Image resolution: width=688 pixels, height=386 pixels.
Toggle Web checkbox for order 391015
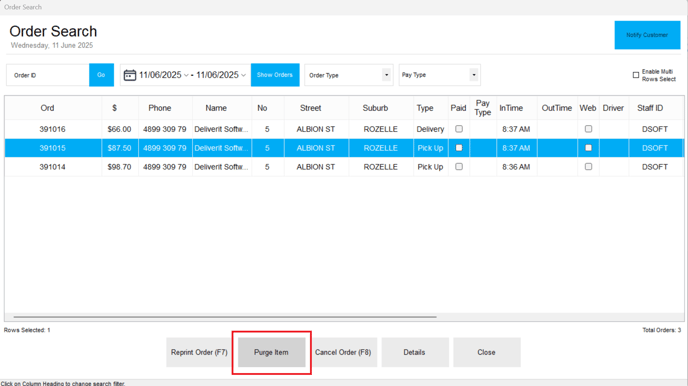[588, 148]
